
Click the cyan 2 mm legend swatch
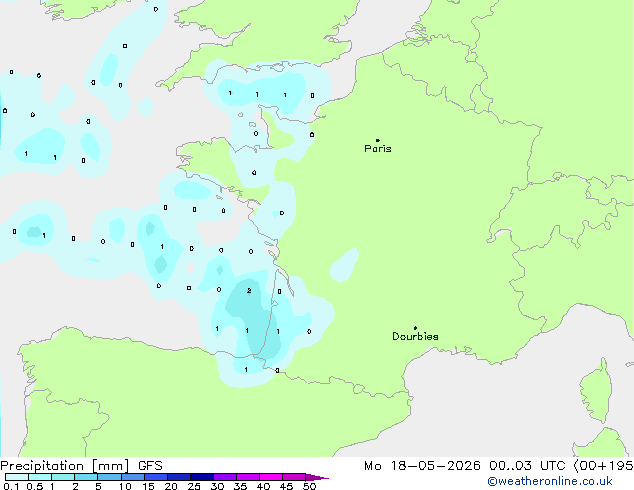[x=86, y=477]
